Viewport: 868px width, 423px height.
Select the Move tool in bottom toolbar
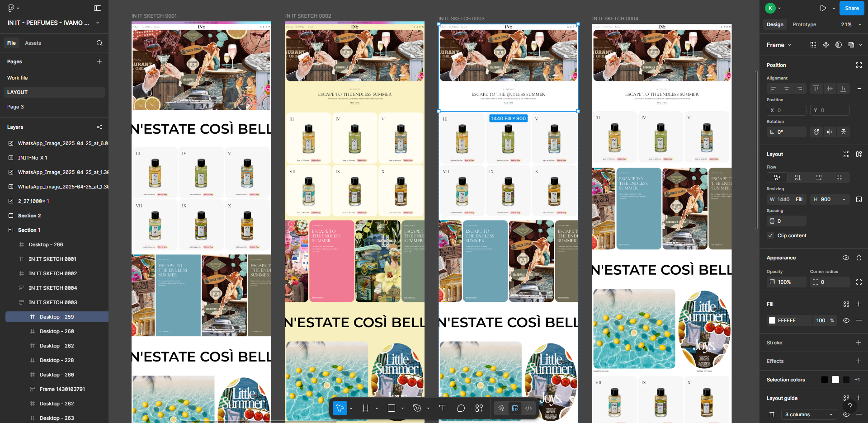pyautogui.click(x=340, y=408)
